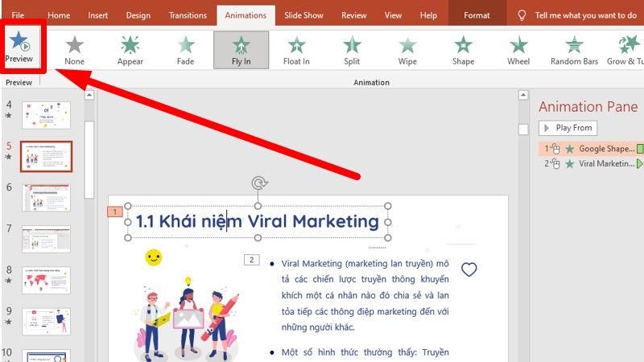Click Tell me what you want to do
This screenshot has height=362, width=644.
586,15
